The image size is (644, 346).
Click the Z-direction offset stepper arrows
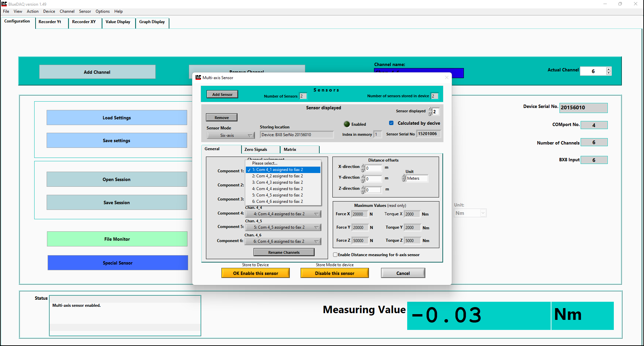click(x=363, y=190)
